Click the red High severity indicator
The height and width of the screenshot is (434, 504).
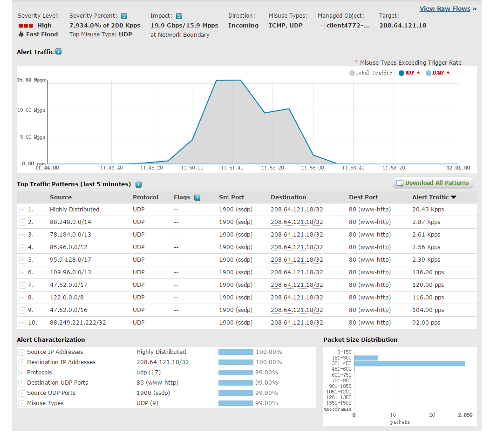coord(26,26)
